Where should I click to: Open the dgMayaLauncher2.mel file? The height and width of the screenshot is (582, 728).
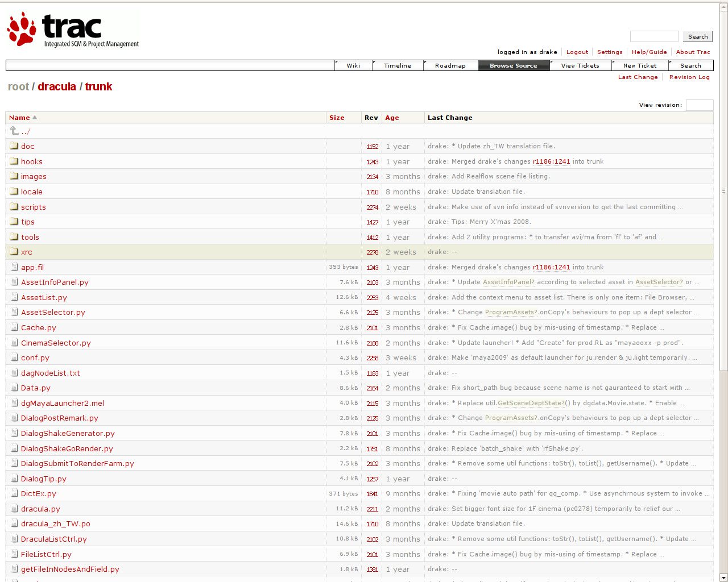coord(63,403)
